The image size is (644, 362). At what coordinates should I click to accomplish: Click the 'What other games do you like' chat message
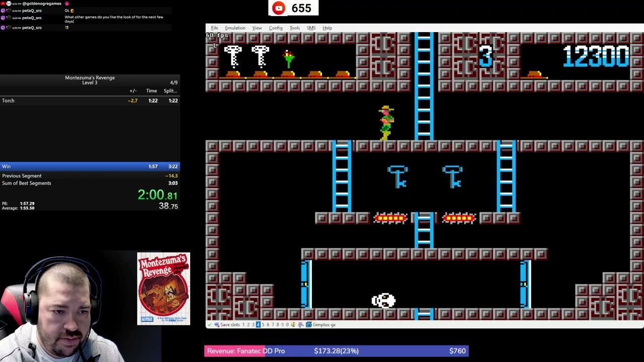114,19
